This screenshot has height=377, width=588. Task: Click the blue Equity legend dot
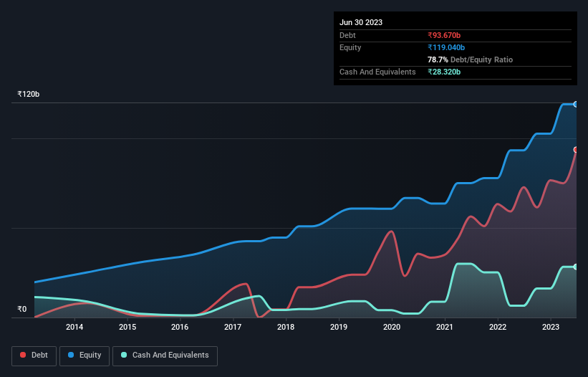click(71, 355)
